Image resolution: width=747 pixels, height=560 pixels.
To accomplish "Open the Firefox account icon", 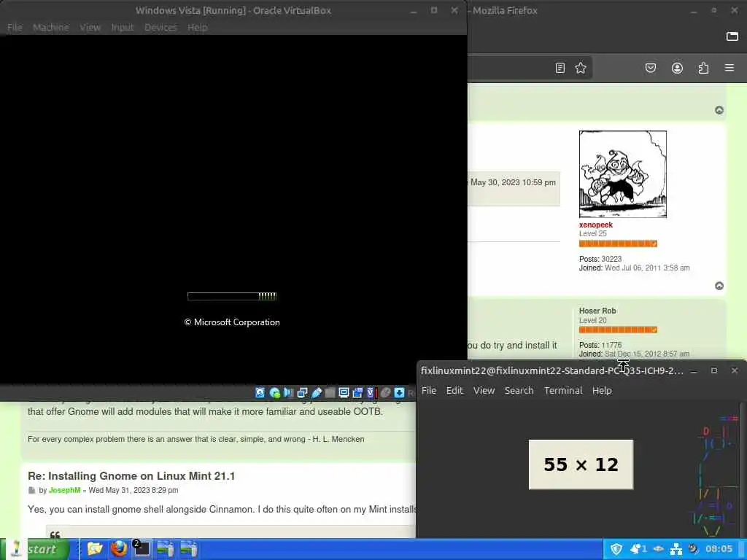I will click(x=677, y=68).
